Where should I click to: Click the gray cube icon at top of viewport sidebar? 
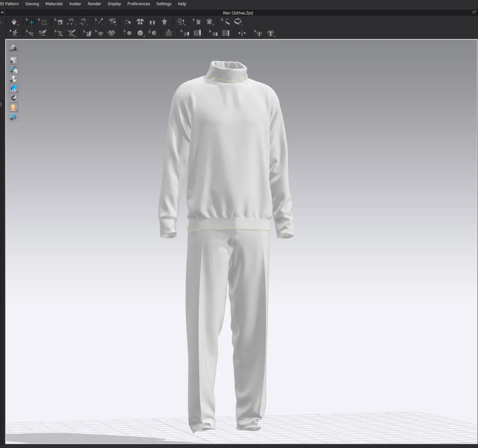click(x=13, y=47)
